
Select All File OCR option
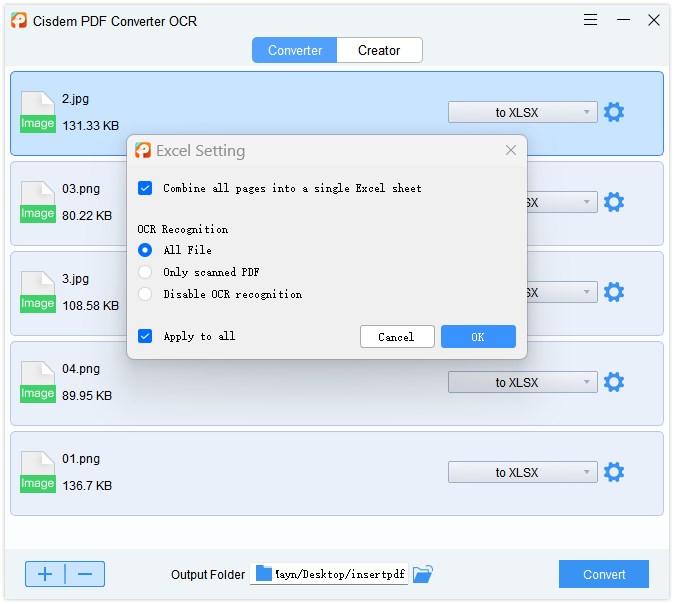[145, 250]
